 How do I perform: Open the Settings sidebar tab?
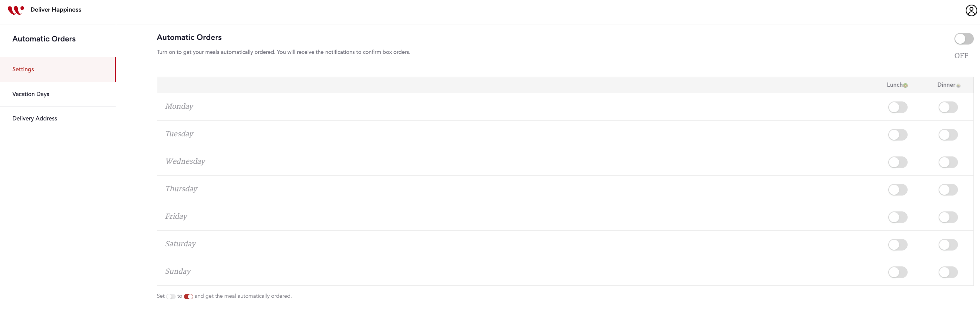click(x=23, y=69)
